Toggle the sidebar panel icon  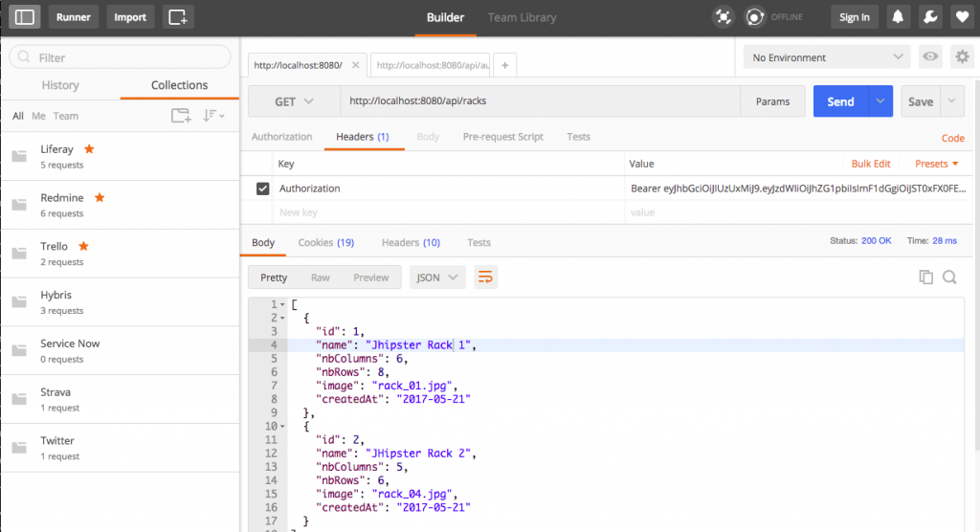tap(25, 17)
